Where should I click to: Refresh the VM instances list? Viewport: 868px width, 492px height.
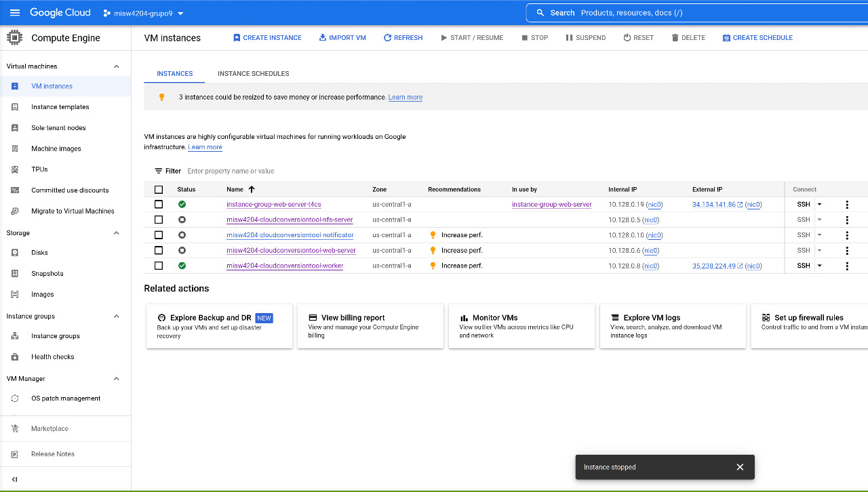click(403, 37)
